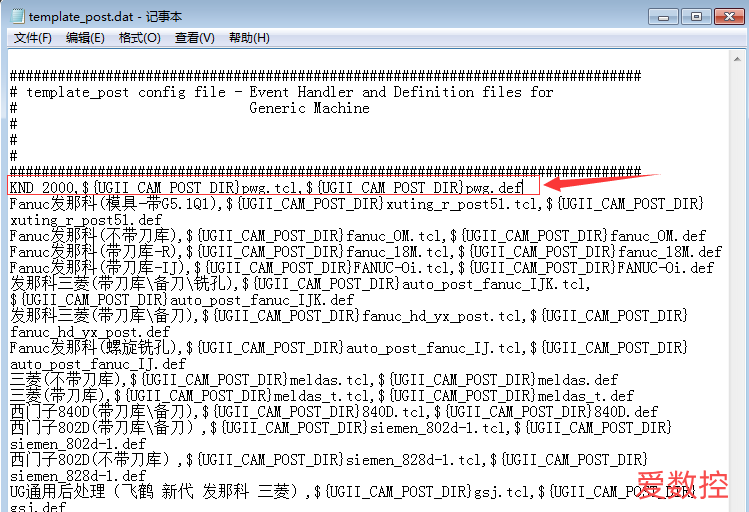Viewport: 749px width, 512px height.
Task: Open the 文件(F) menu
Action: pos(32,38)
